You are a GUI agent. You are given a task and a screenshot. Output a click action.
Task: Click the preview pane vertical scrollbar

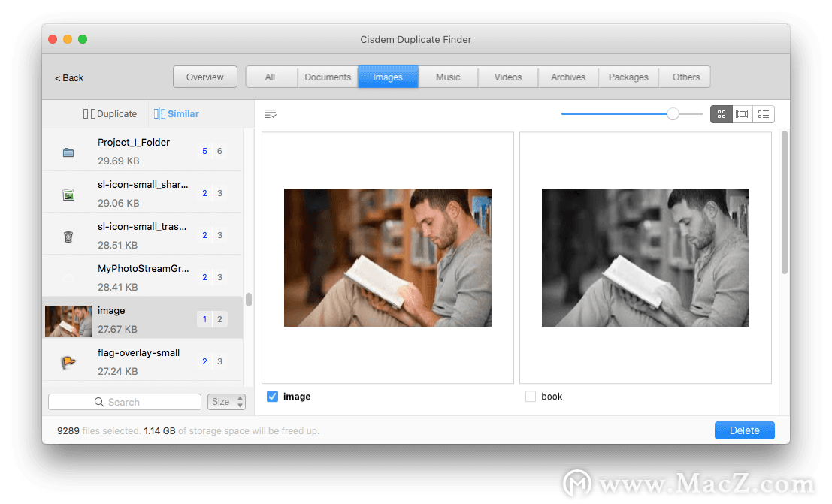click(784, 203)
